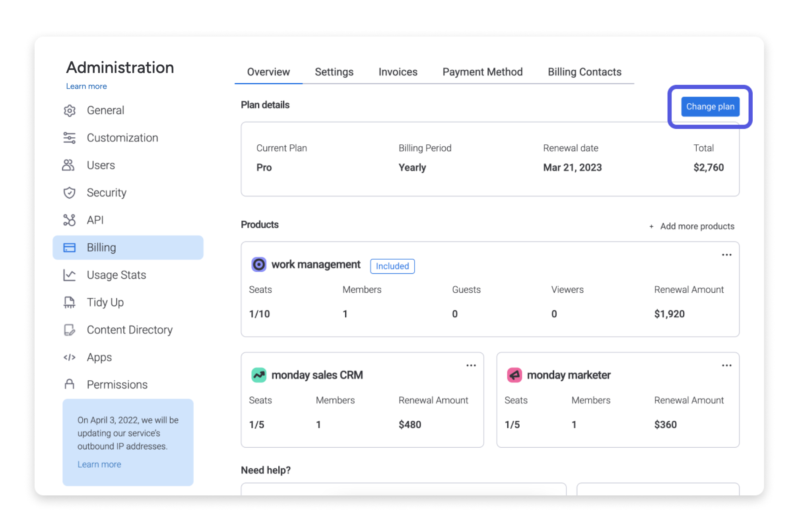The width and height of the screenshot is (798, 532).
Task: Open monday marketer three-dot menu
Action: [x=727, y=365]
